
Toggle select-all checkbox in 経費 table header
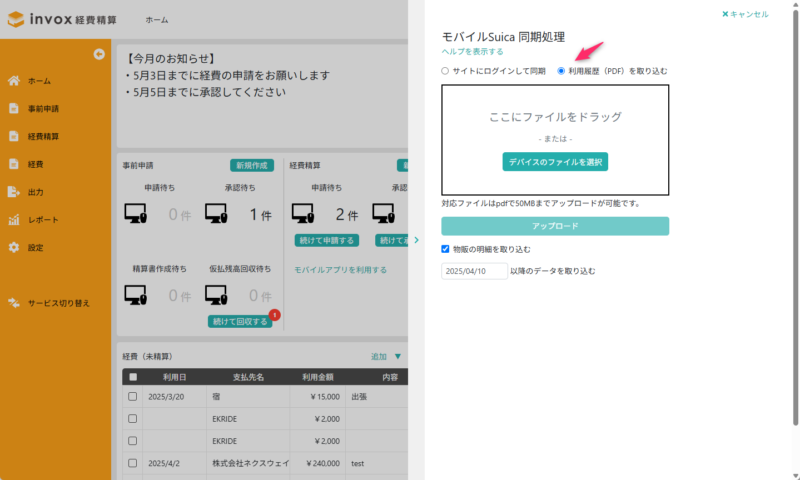coord(133,377)
